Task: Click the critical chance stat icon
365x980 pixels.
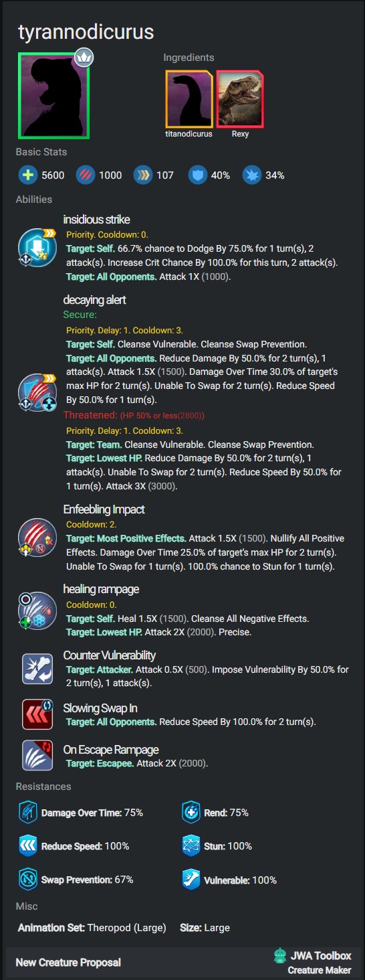Action: [252, 175]
